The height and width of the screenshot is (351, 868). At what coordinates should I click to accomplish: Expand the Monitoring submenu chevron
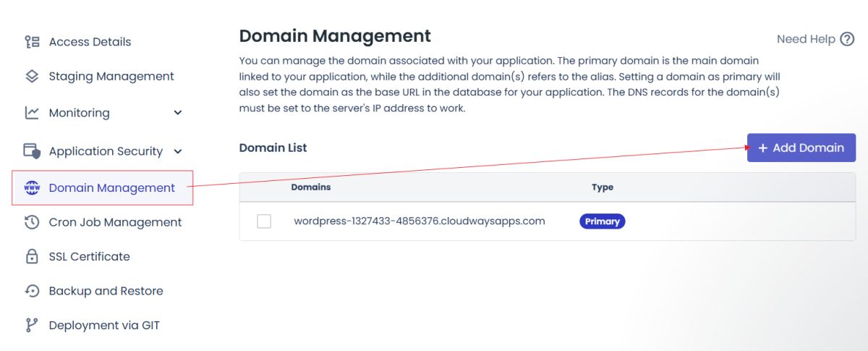click(x=178, y=113)
